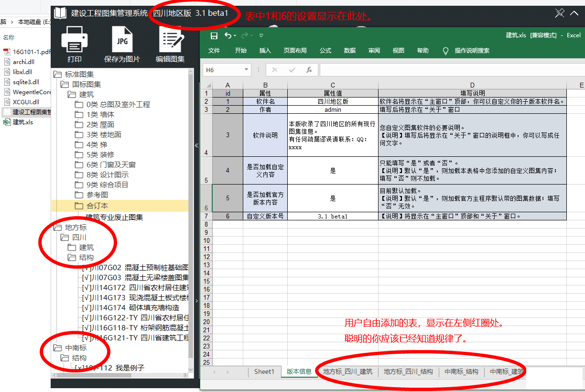Click the fx insert function icon
The width and height of the screenshot is (585, 392).
click(309, 70)
